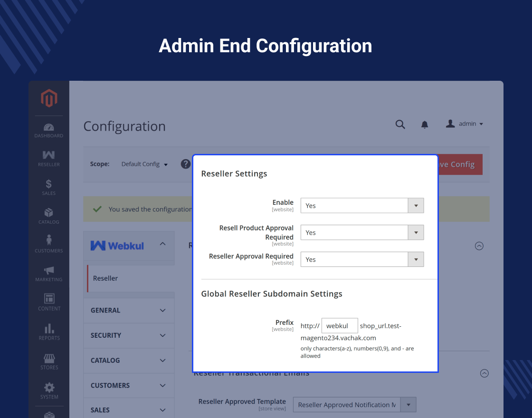Image resolution: width=532 pixels, height=418 pixels.
Task: Open Reseller Approval Required dropdown
Action: tap(362, 259)
